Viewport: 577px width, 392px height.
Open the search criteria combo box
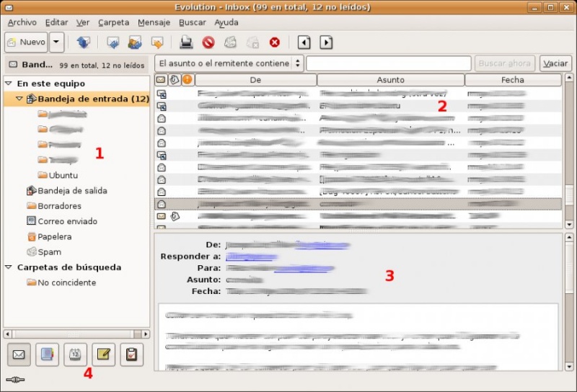pyautogui.click(x=229, y=63)
